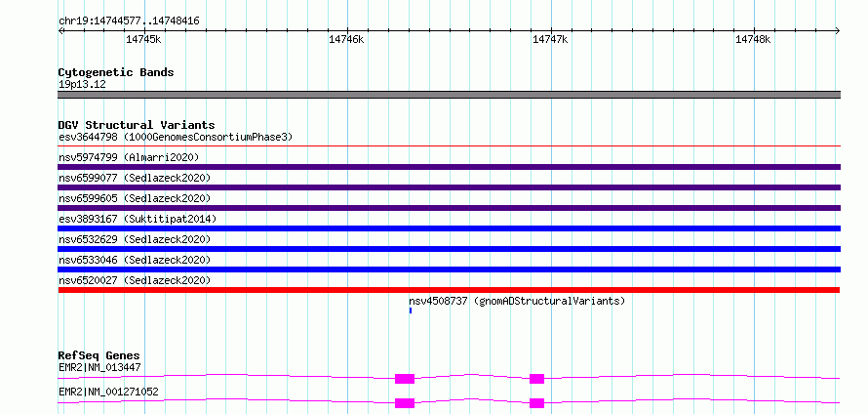Viewport: 868px width, 414px height.
Task: Click nsv5974799 Almarri2020 label
Action: (129, 157)
